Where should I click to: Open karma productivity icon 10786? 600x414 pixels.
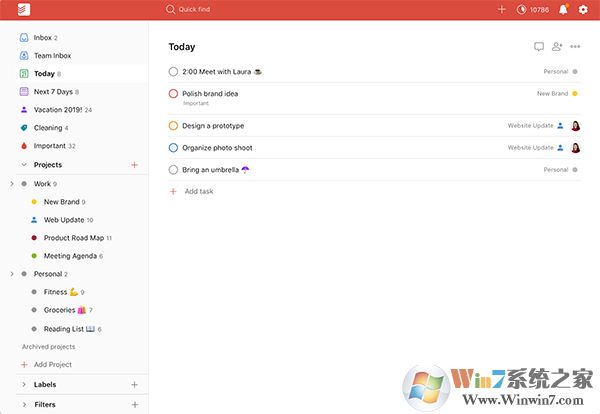521,10
